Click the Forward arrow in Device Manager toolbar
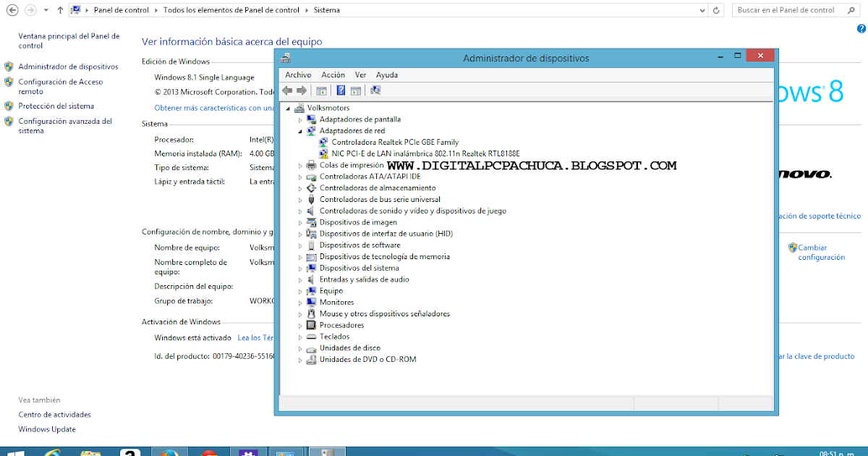The image size is (868, 456). 302,90
